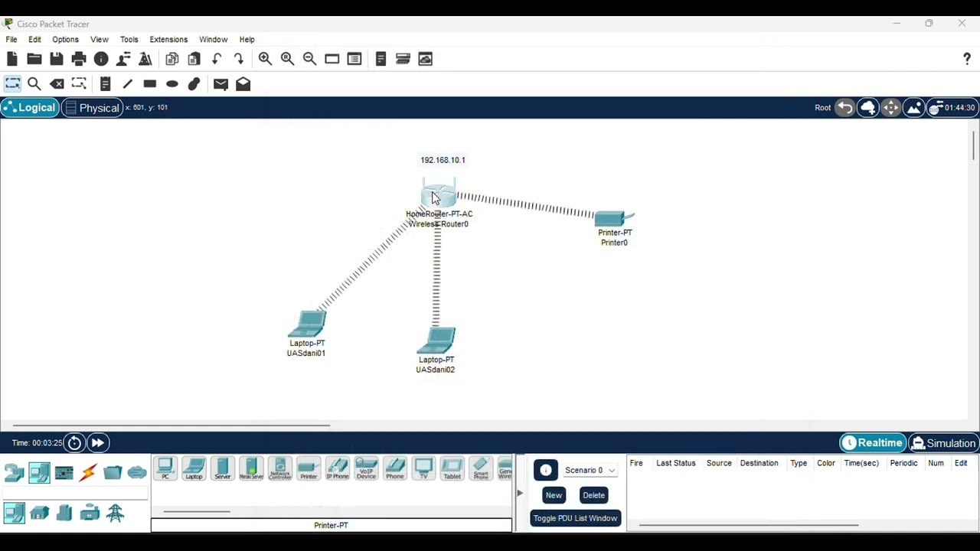Pick the Server device from the palette
The image size is (980, 551).
point(223,469)
